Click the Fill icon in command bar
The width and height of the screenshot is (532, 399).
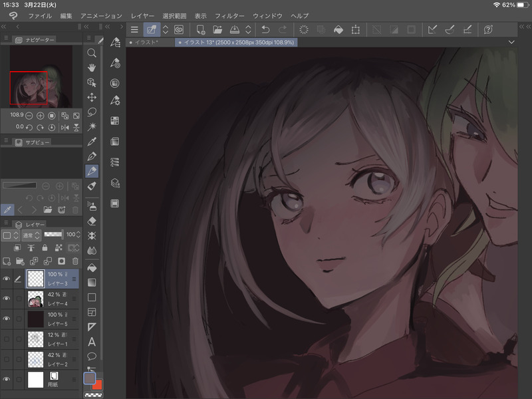[x=338, y=30]
